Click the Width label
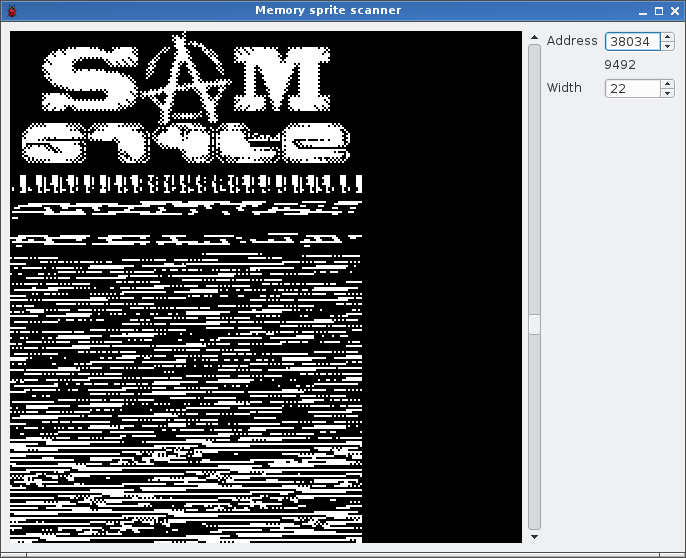The height and width of the screenshot is (558, 686). click(x=564, y=88)
